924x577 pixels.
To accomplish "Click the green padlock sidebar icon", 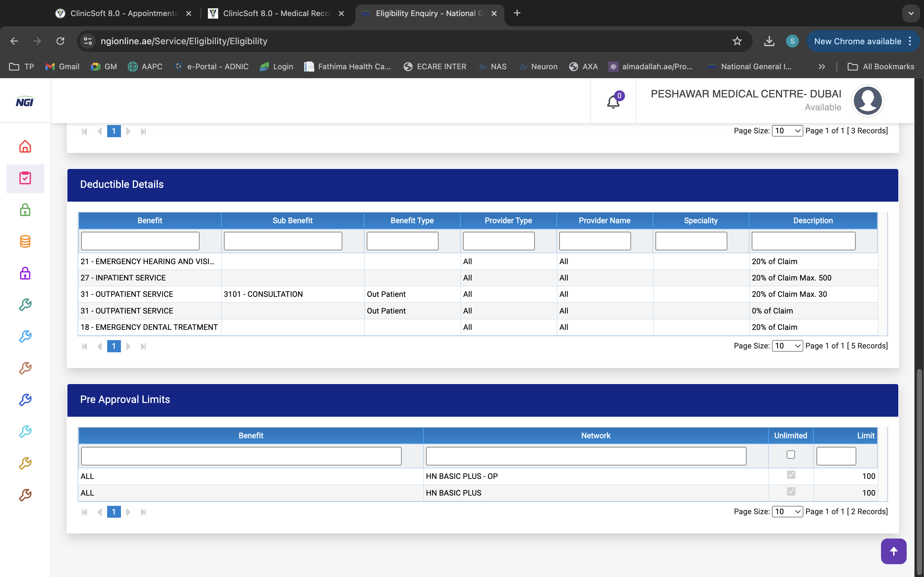I will pyautogui.click(x=25, y=210).
